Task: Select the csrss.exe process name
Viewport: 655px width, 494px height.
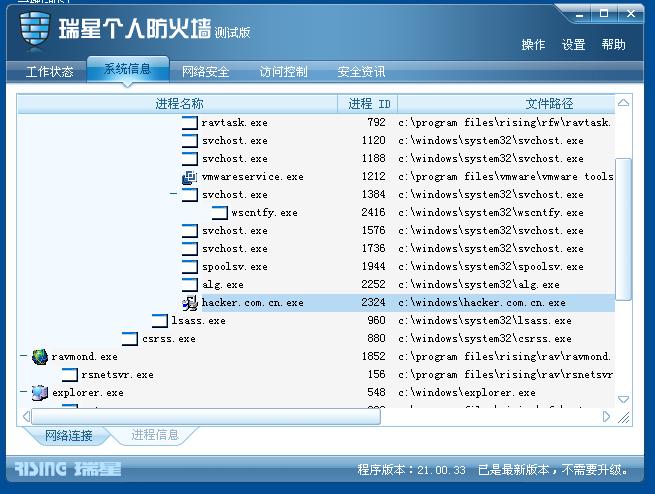Action: tap(169, 338)
